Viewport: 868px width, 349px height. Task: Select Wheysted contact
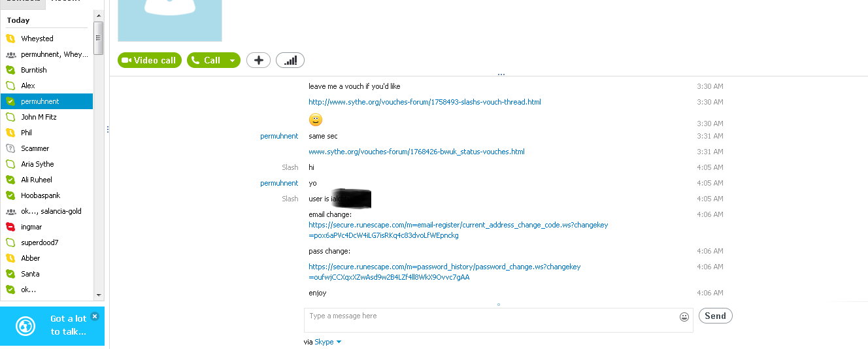(46, 39)
